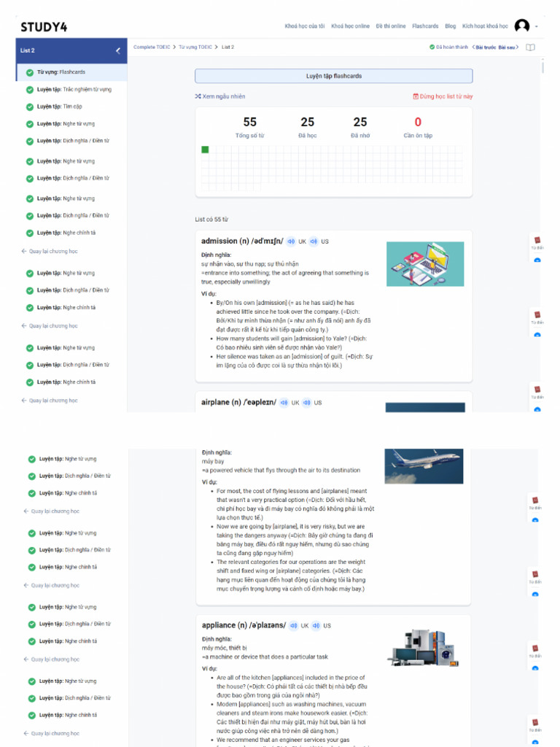Play UK audio for airplane

point(284,403)
